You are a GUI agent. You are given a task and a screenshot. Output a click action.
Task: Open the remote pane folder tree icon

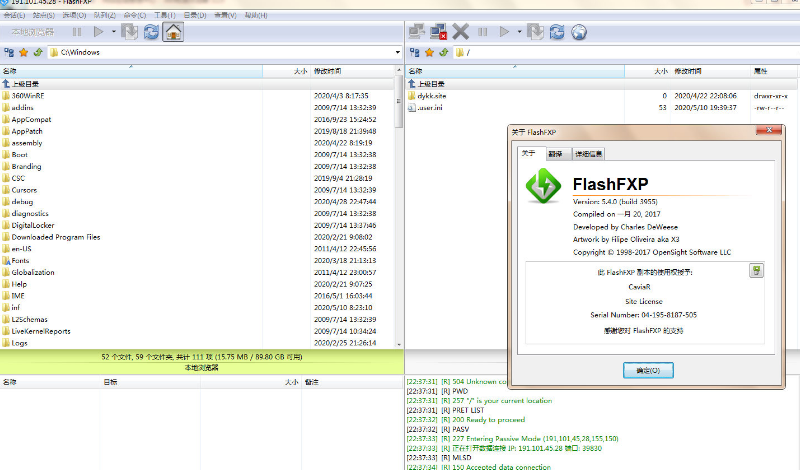415,52
